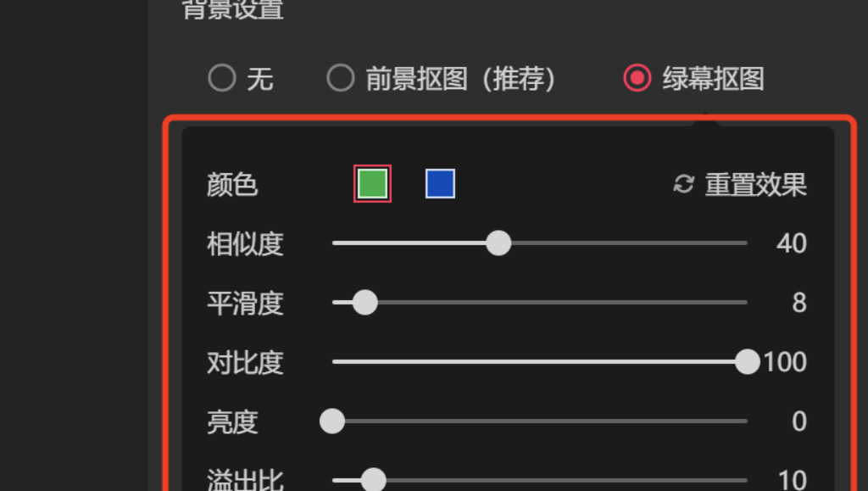Click the 对比度 value 100
The width and height of the screenshot is (868, 491).
tap(785, 363)
